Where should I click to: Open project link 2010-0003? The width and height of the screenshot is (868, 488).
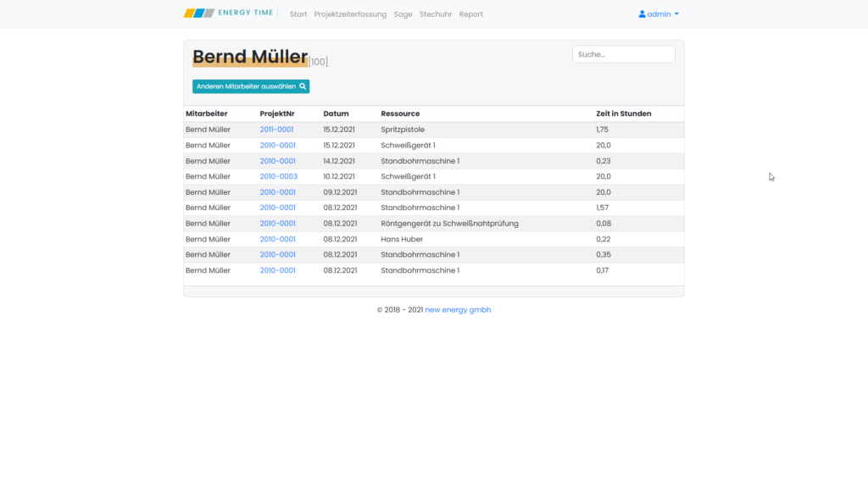278,176
